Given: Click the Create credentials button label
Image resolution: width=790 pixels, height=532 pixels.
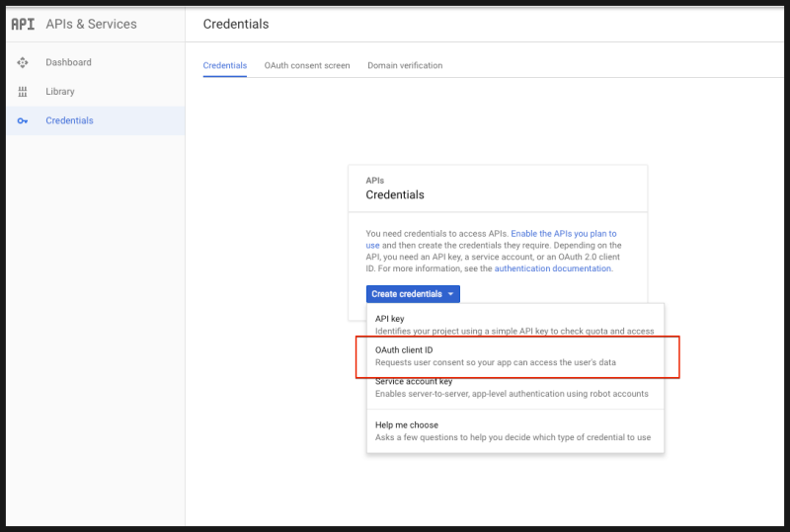Looking at the screenshot, I should (x=406, y=294).
